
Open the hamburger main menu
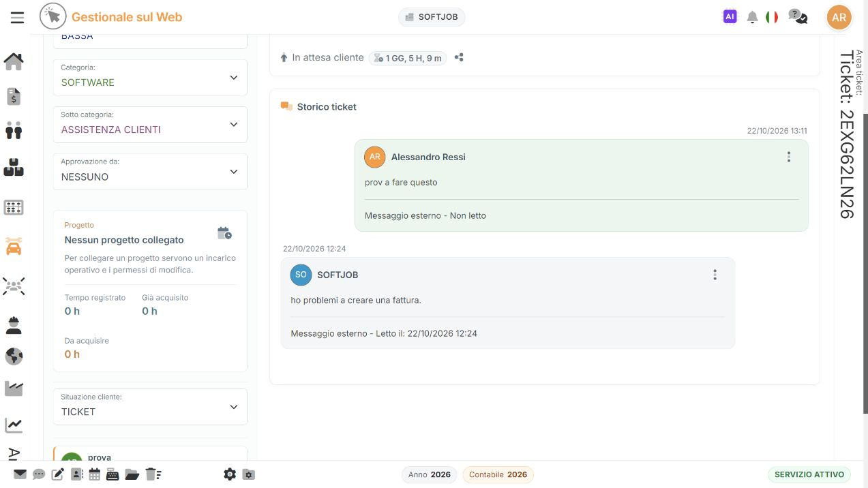[17, 18]
